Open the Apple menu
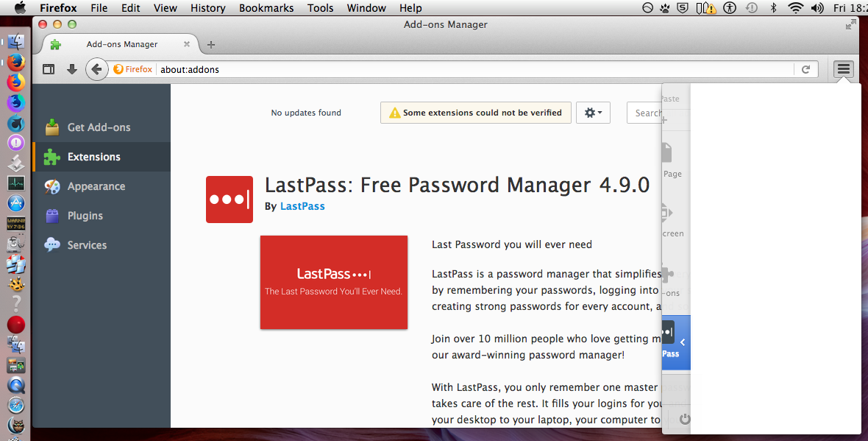868x441 pixels. tap(21, 8)
